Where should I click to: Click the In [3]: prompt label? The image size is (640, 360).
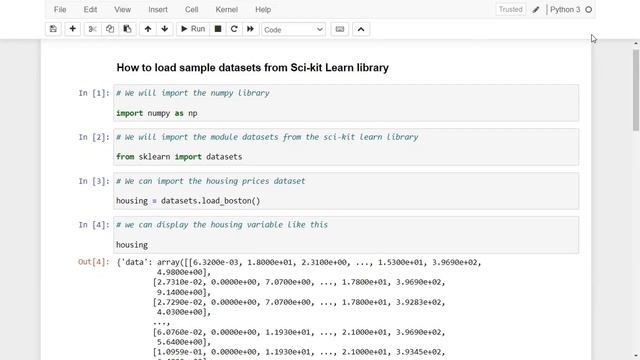click(94, 181)
